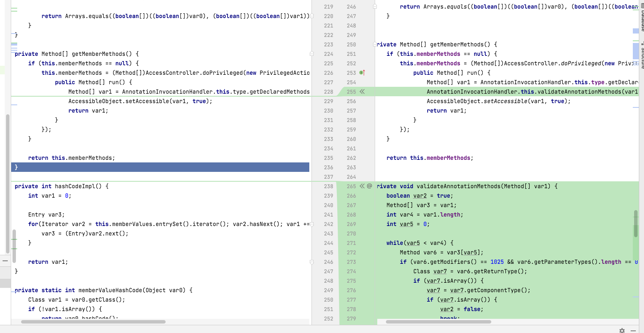Apply change arrow on line 255

point(362,92)
